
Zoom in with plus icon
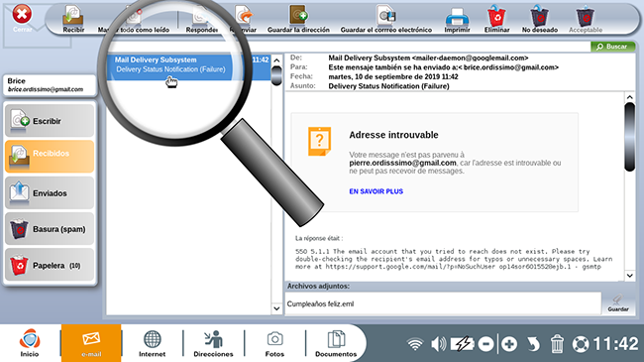[x=509, y=344]
